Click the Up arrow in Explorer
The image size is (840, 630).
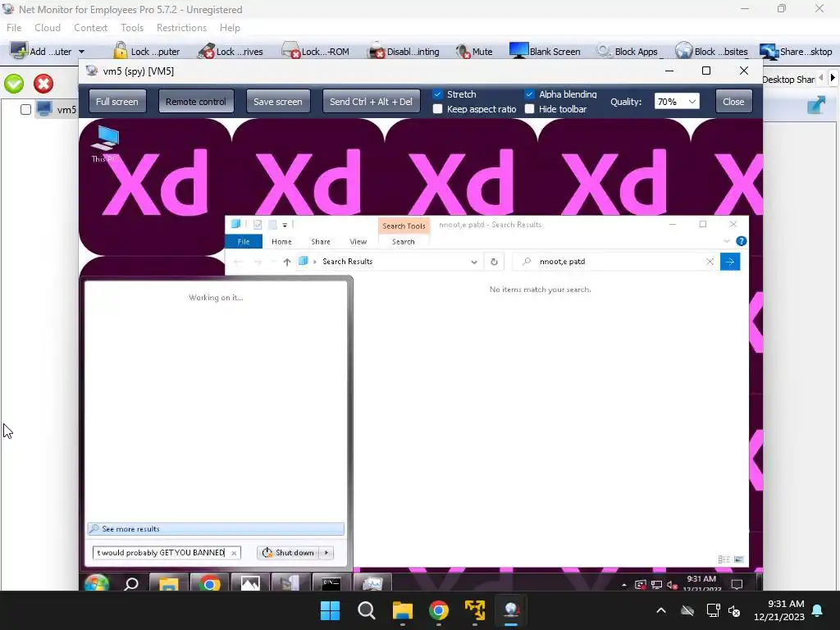pos(286,262)
